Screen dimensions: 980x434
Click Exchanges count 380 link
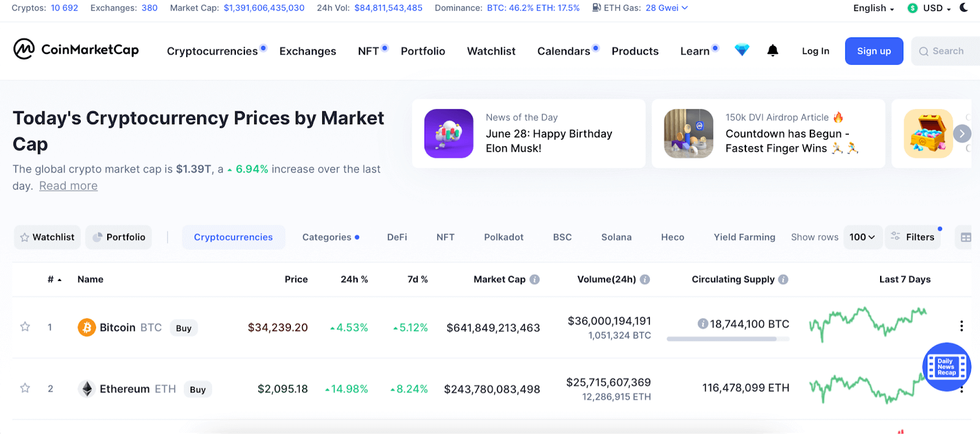tap(149, 8)
